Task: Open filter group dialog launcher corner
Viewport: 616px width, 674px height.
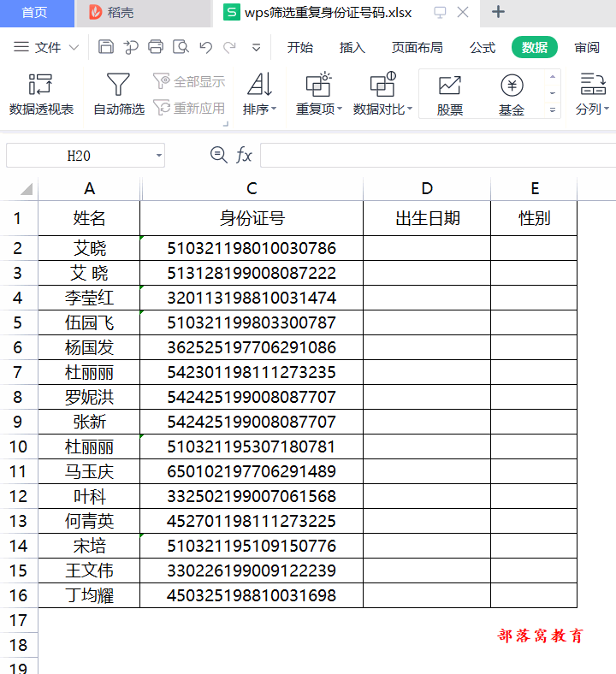Action: pos(225,124)
